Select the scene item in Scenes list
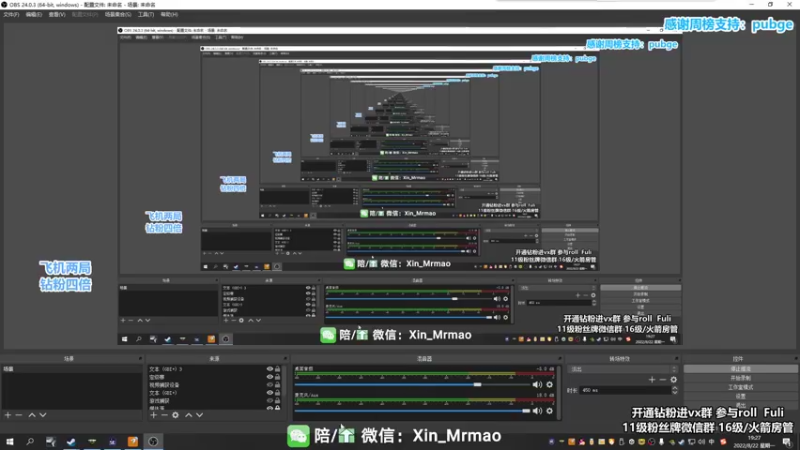Image resolution: width=800 pixels, height=450 pixels. tap(71, 369)
